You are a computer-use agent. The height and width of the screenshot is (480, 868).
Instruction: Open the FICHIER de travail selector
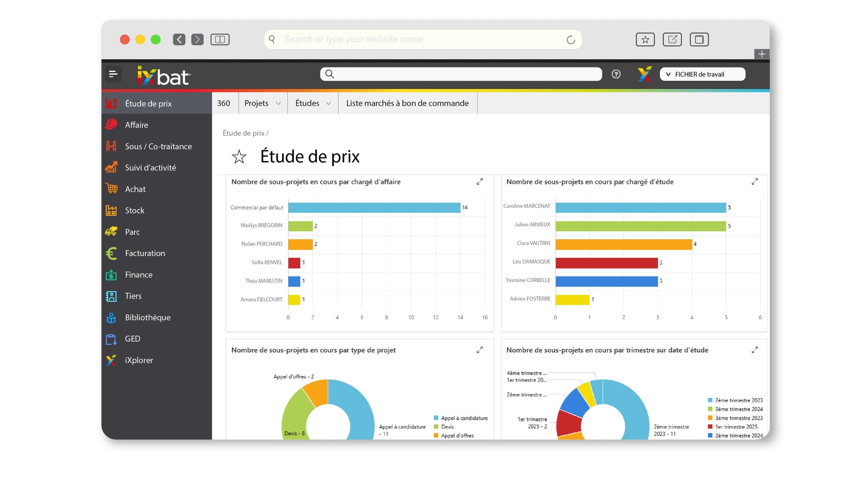(x=702, y=74)
